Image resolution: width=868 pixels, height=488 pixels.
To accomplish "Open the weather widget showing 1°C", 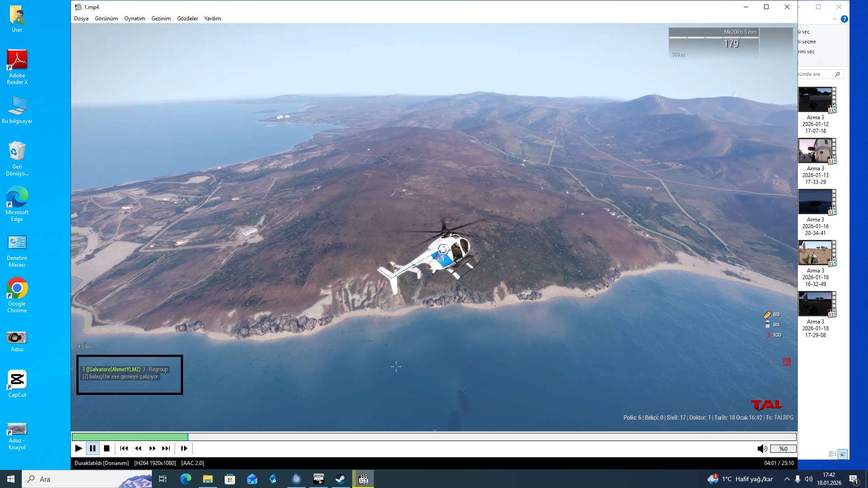I will coord(741,479).
